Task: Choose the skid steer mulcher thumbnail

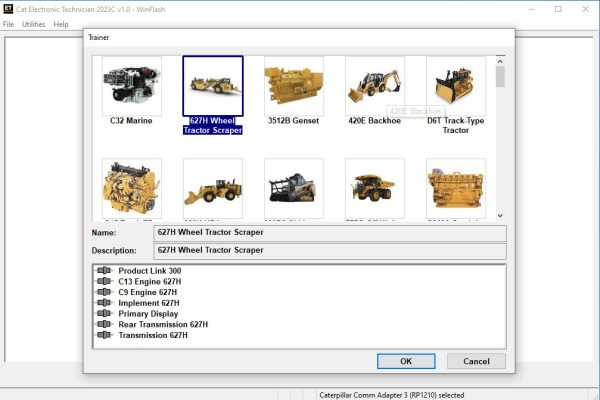Action: (294, 189)
